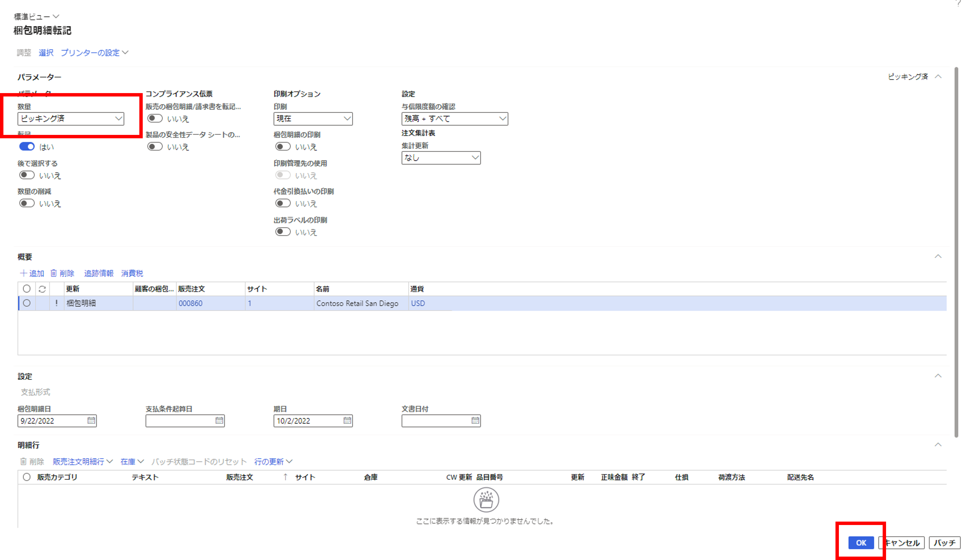Screen dimensions: 968x560
Task: Open the プリンターの設定 menu
Action: coord(95,52)
